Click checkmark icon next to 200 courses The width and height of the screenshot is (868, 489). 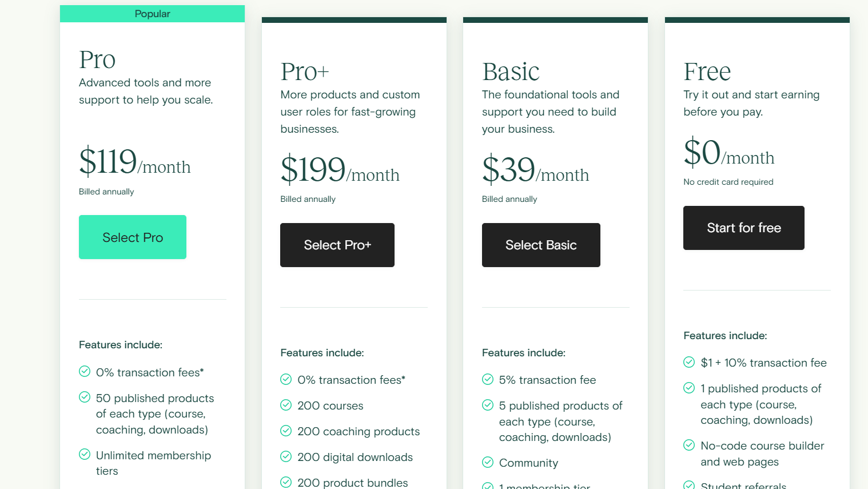286,405
